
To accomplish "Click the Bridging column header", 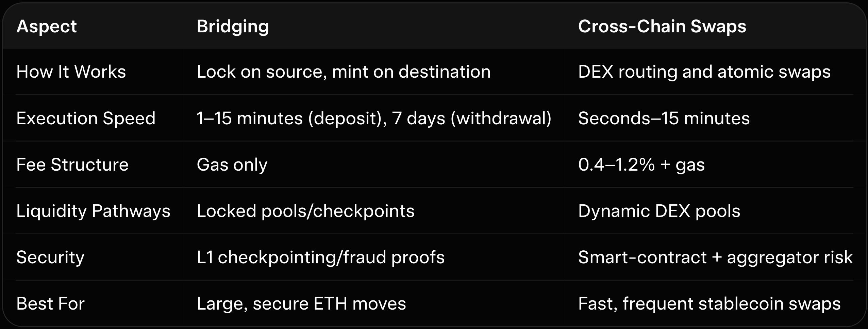I will point(233,26).
